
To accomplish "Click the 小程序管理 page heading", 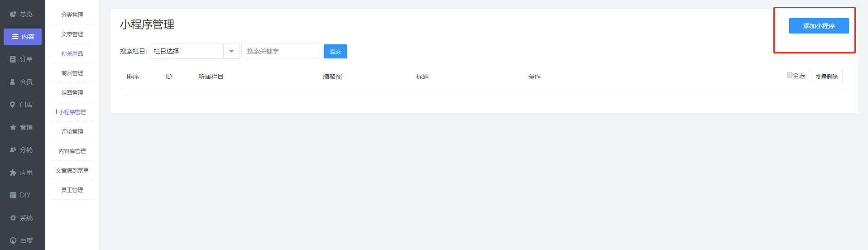I will [x=147, y=24].
